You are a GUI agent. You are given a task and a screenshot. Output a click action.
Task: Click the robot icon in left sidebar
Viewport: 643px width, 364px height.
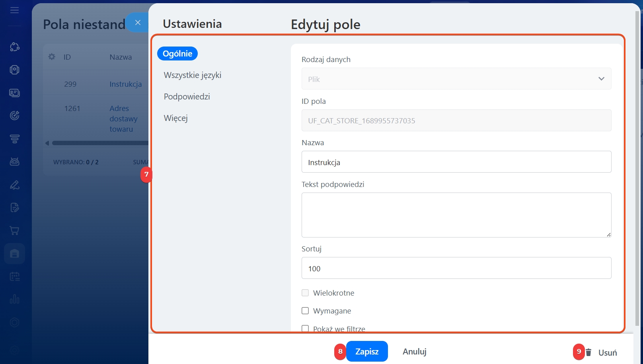click(x=14, y=162)
